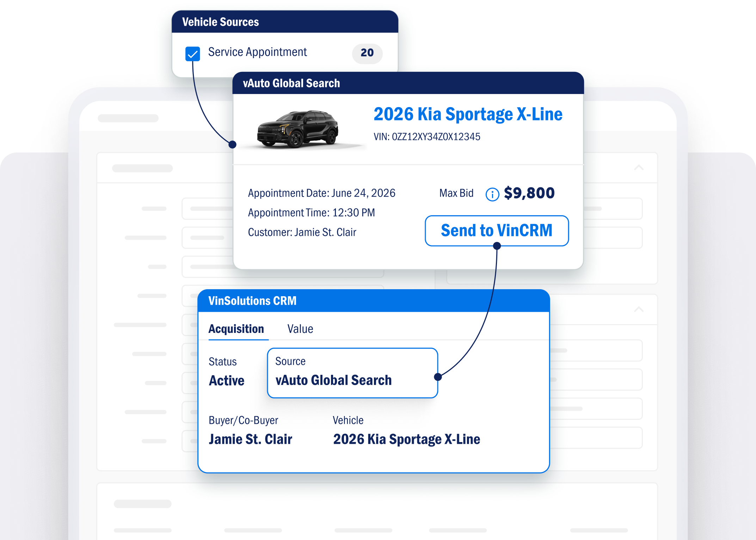Click the VinSolutions CRM panel header
Viewport: 756px width, 540px height.
[374, 301]
